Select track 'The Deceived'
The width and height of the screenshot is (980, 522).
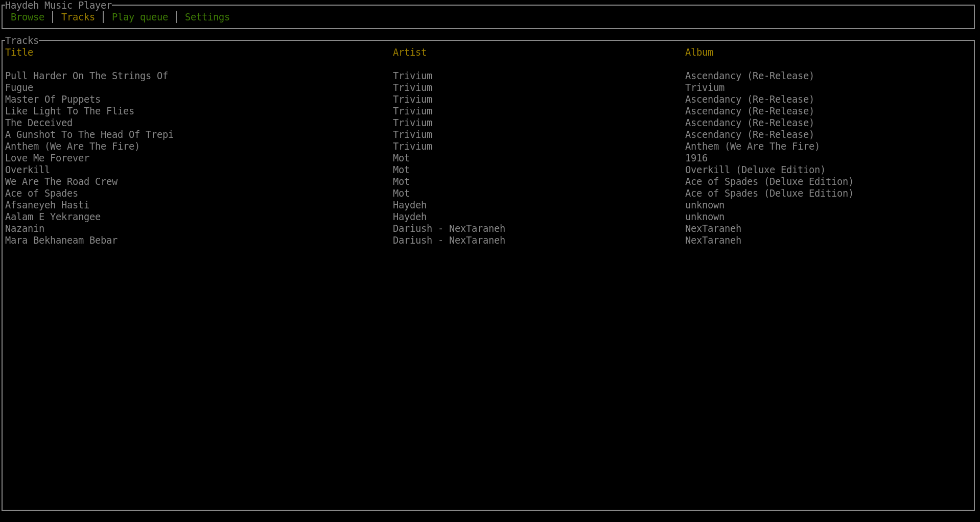pos(39,123)
